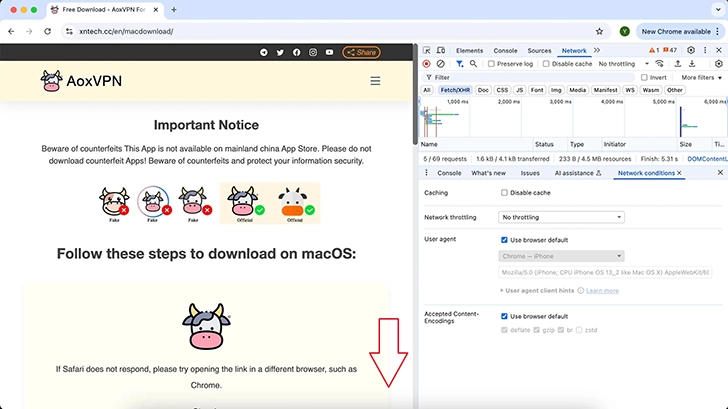728x409 pixels.
Task: Select the Fetch/XHR request filter
Action: tap(455, 90)
